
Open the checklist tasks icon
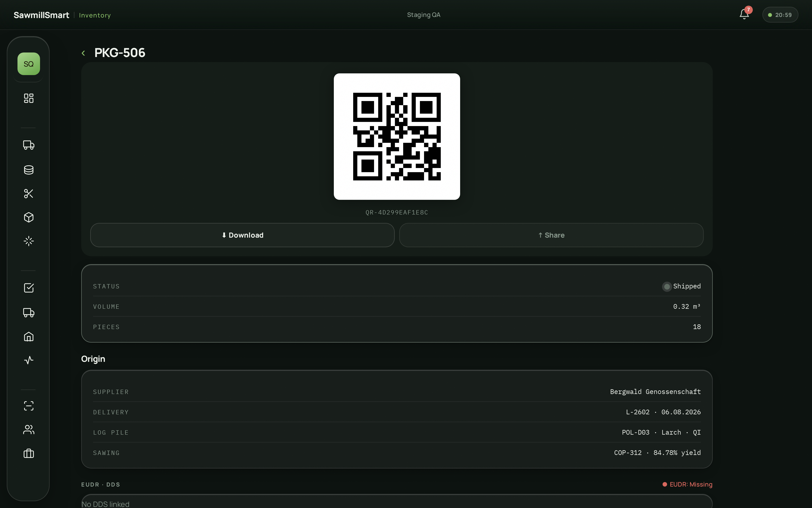[x=29, y=288]
